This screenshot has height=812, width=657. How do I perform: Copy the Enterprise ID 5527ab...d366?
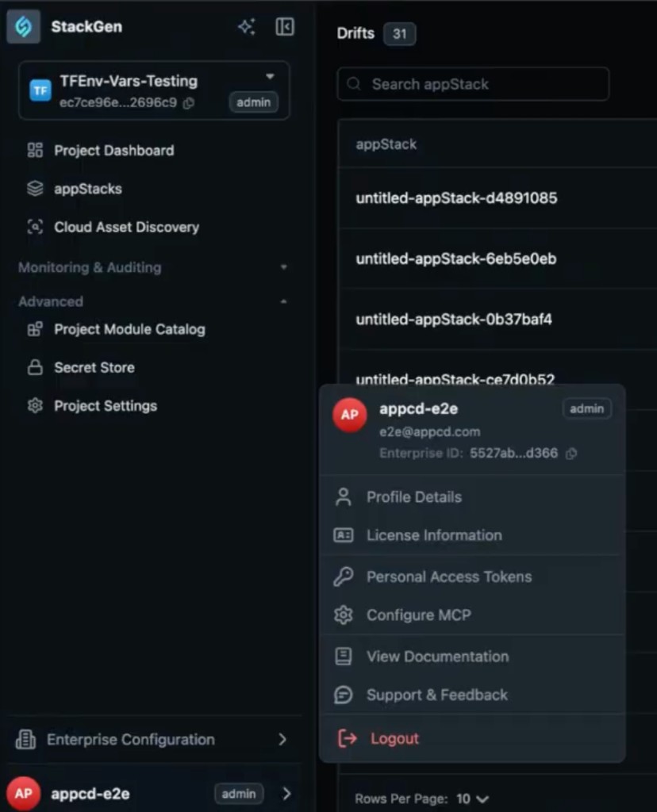(571, 454)
